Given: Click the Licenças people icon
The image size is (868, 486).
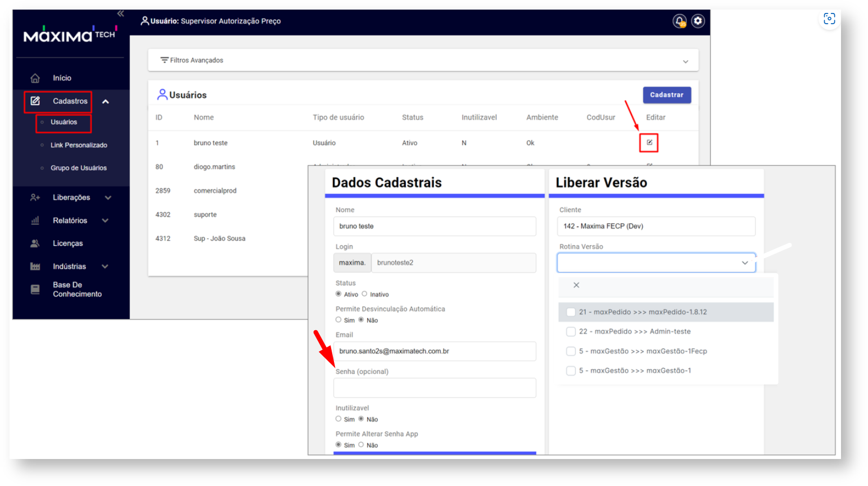Looking at the screenshot, I should [35, 244].
